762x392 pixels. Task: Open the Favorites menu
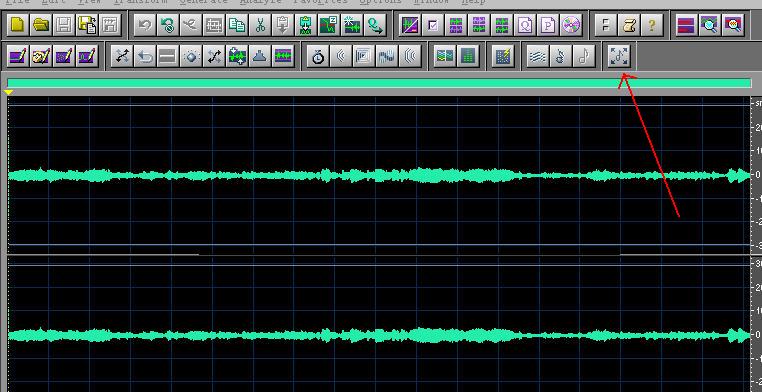coord(320,1)
